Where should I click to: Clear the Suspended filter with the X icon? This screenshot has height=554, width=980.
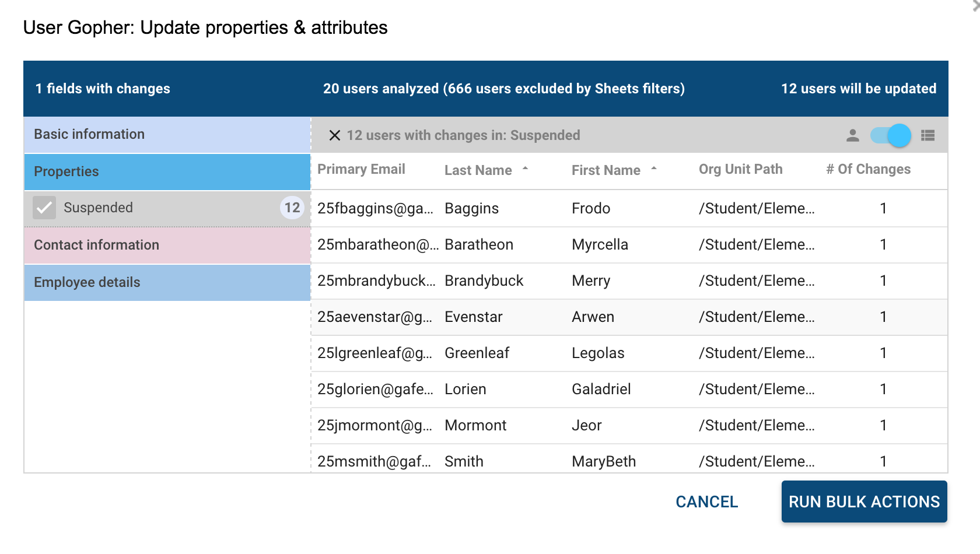[x=335, y=135]
